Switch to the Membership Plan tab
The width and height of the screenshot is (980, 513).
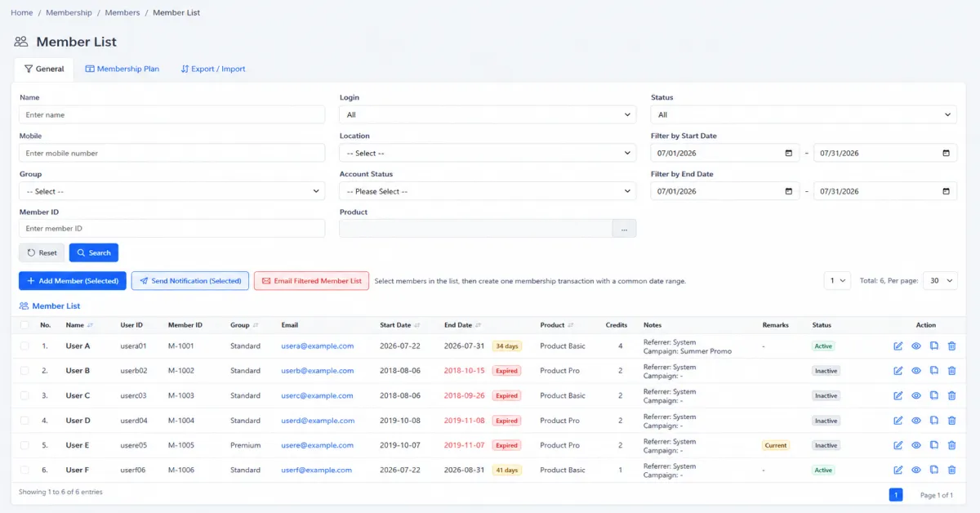pyautogui.click(x=122, y=69)
